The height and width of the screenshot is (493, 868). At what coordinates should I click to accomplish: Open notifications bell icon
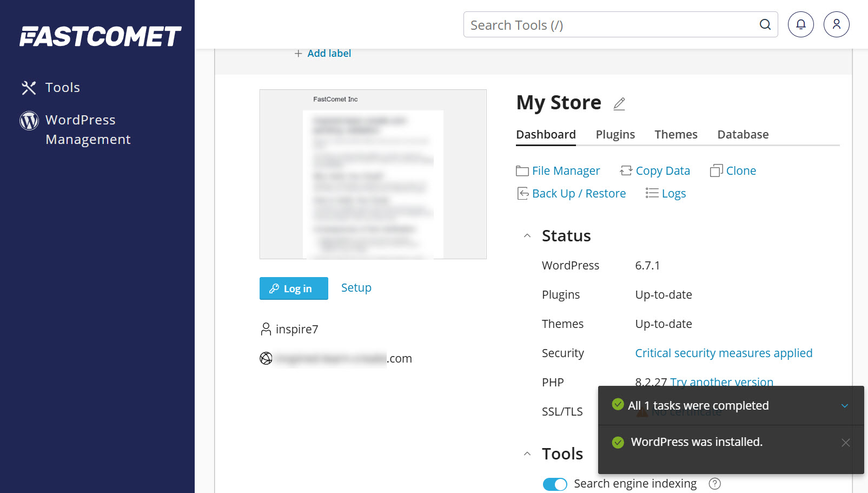click(800, 24)
